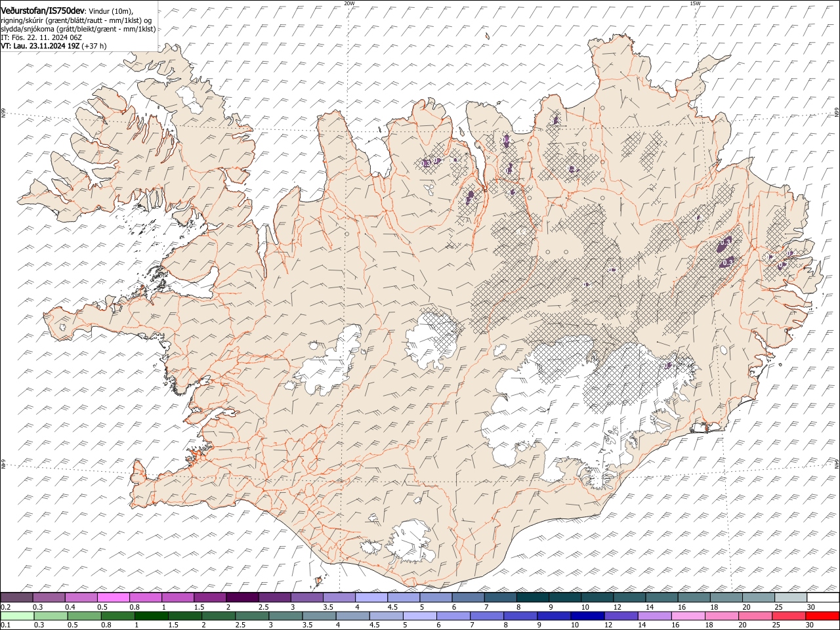Viewport: 840px width, 630px height.
Task: Click the 16–18 light pink swatch in the green-red legend
Action: tap(688, 616)
